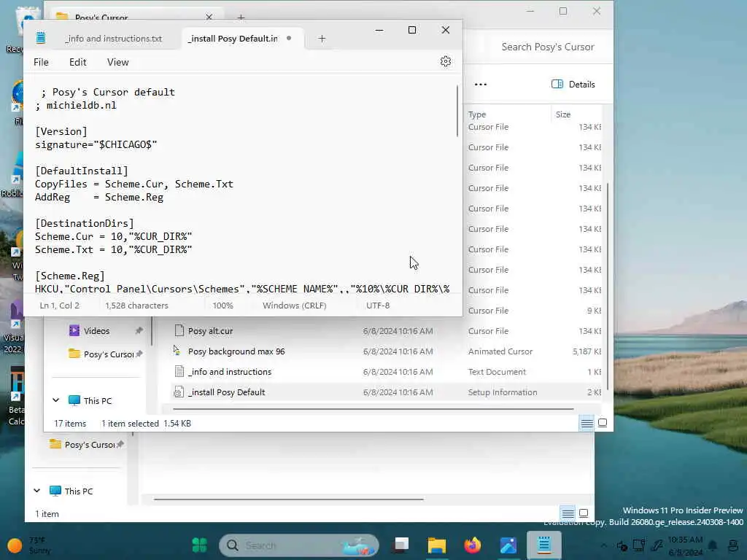Viewport: 747px width, 560px height.
Task: Open clock and date in taskbar
Action: coord(685,545)
